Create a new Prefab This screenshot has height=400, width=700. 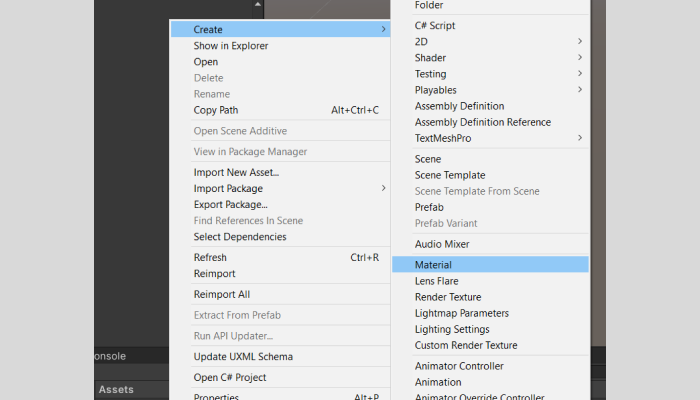[x=429, y=207]
